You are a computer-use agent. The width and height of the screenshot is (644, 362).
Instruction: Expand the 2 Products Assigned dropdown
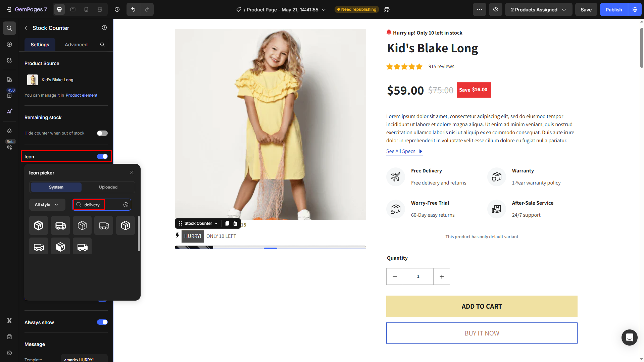(538, 9)
